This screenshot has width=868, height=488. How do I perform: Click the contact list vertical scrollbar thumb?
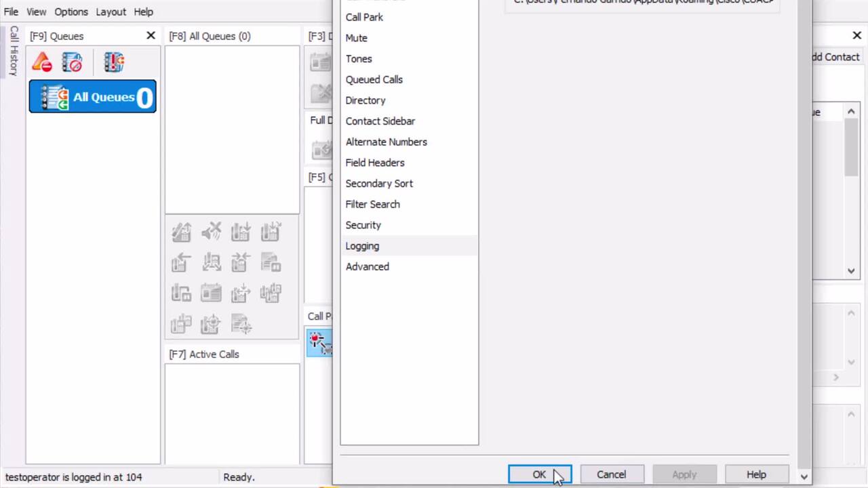851,149
